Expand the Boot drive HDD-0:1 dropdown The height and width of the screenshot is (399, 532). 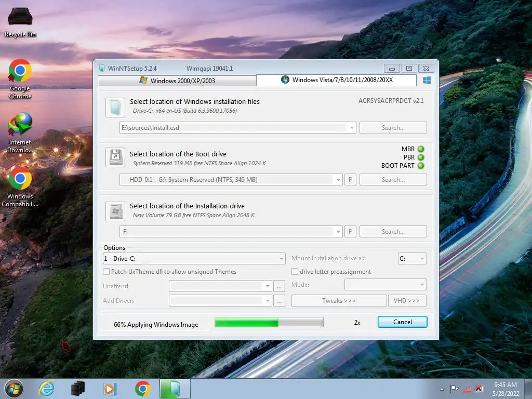tap(338, 180)
